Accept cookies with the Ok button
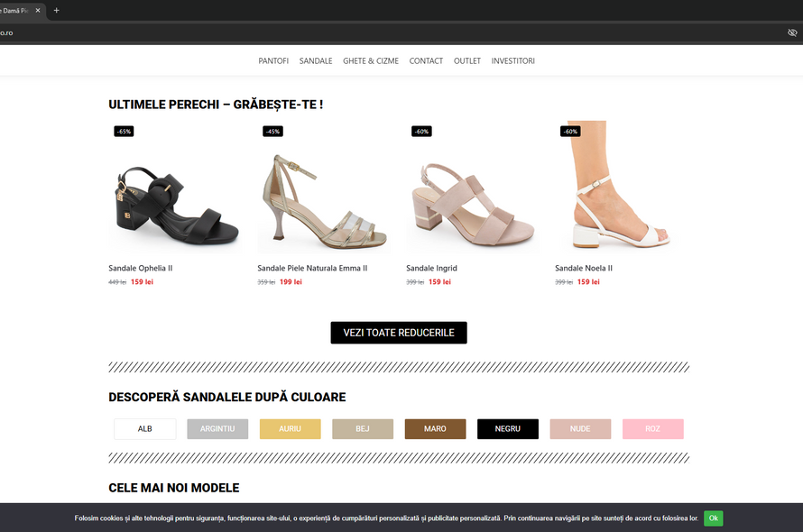 [x=713, y=518]
